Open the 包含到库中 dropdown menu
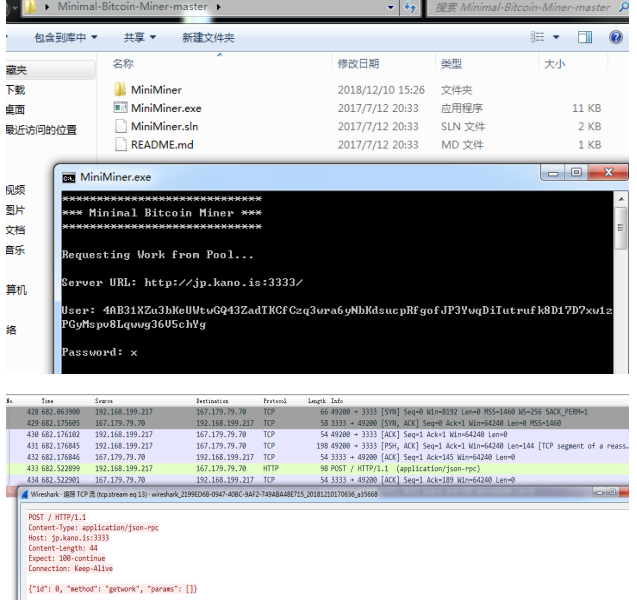Image resolution: width=637 pixels, height=602 pixels. [66, 38]
